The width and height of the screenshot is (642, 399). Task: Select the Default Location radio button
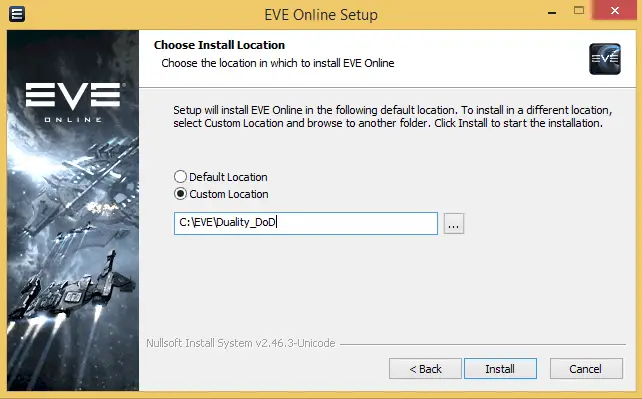click(x=181, y=177)
